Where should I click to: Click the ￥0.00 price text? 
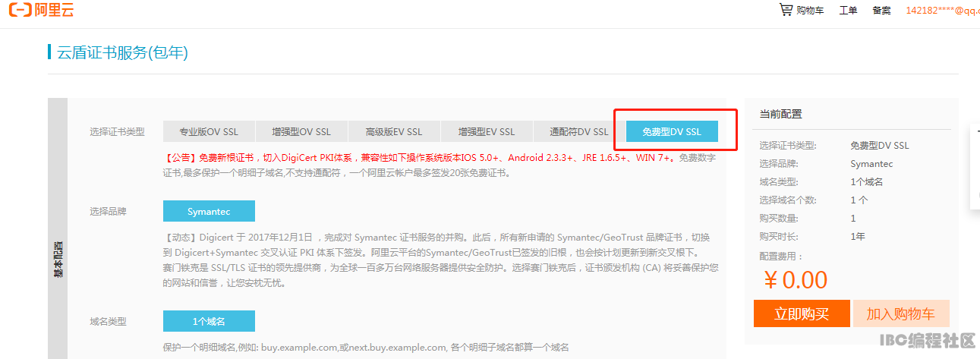tap(795, 279)
